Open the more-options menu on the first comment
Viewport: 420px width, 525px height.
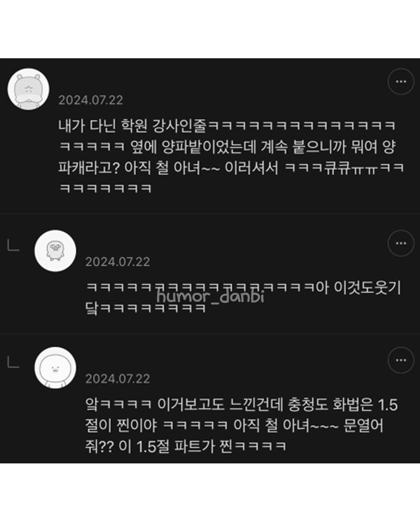tap(401, 82)
